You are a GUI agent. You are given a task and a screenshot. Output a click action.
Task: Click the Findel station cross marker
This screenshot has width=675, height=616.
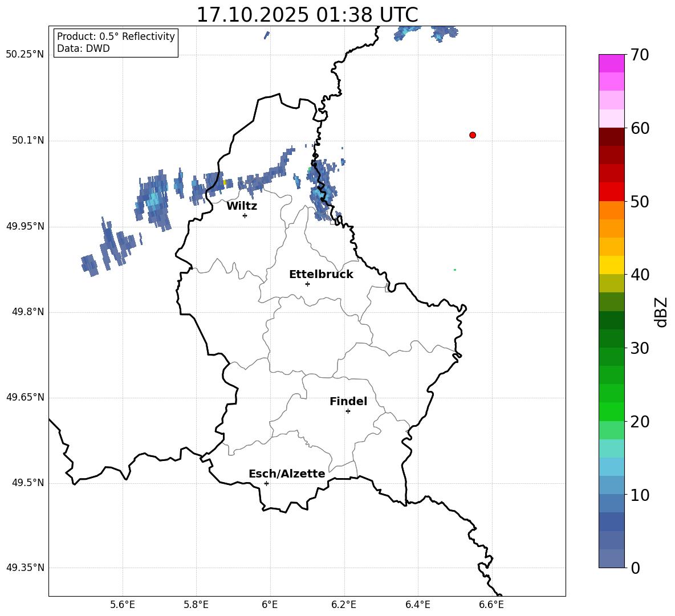(348, 411)
